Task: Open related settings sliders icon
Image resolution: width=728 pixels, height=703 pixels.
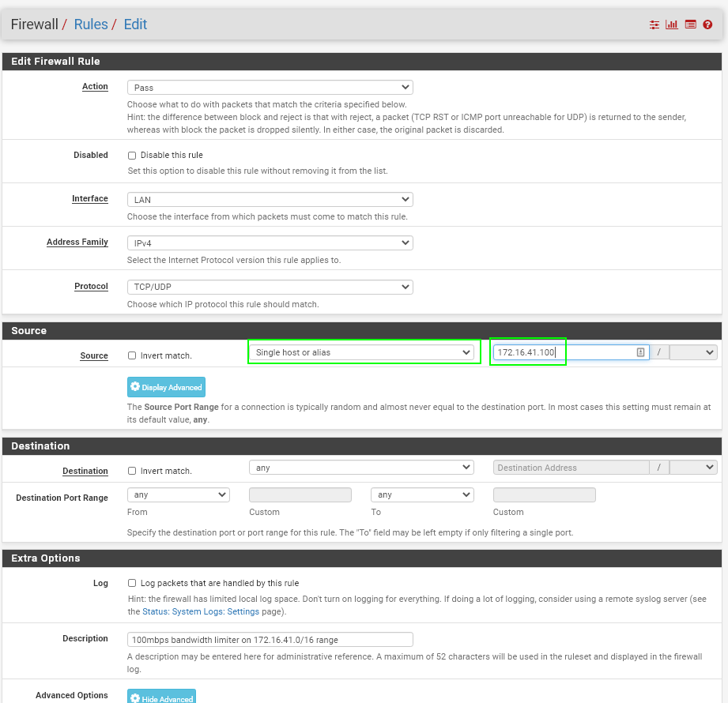Action: (654, 24)
